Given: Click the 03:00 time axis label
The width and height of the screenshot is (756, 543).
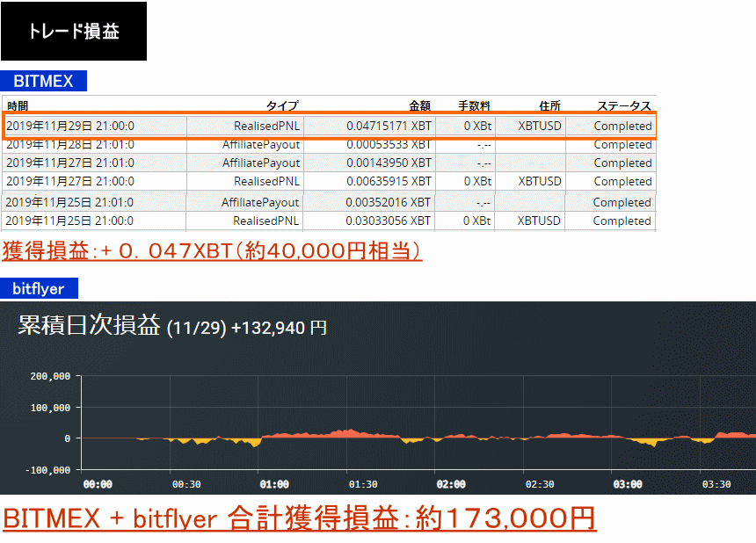Looking at the screenshot, I should point(628,484).
